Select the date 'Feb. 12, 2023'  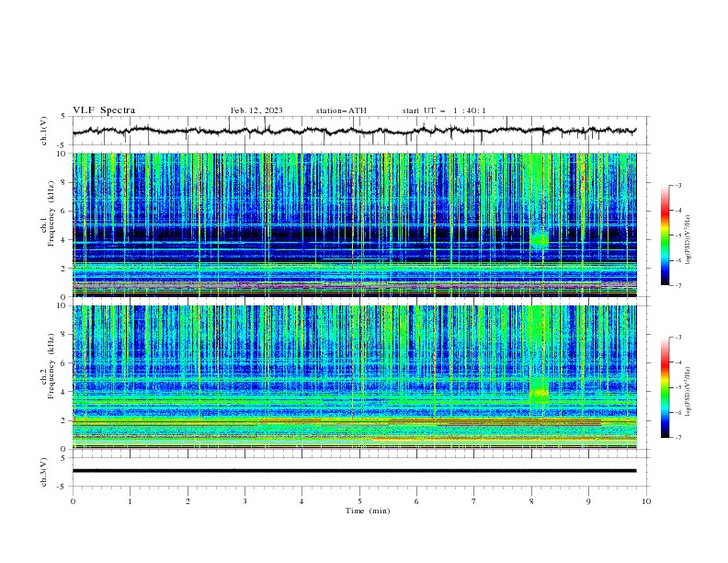pos(256,110)
